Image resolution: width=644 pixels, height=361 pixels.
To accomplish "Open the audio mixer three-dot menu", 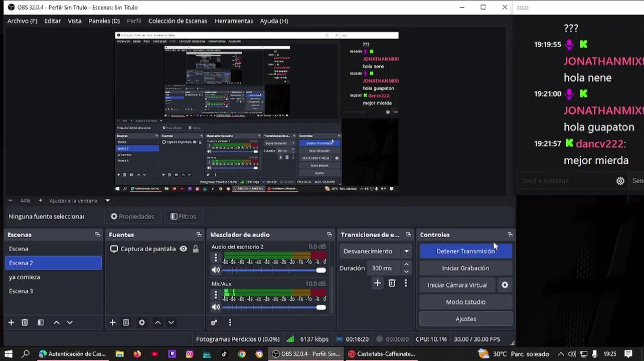I will click(x=230, y=322).
